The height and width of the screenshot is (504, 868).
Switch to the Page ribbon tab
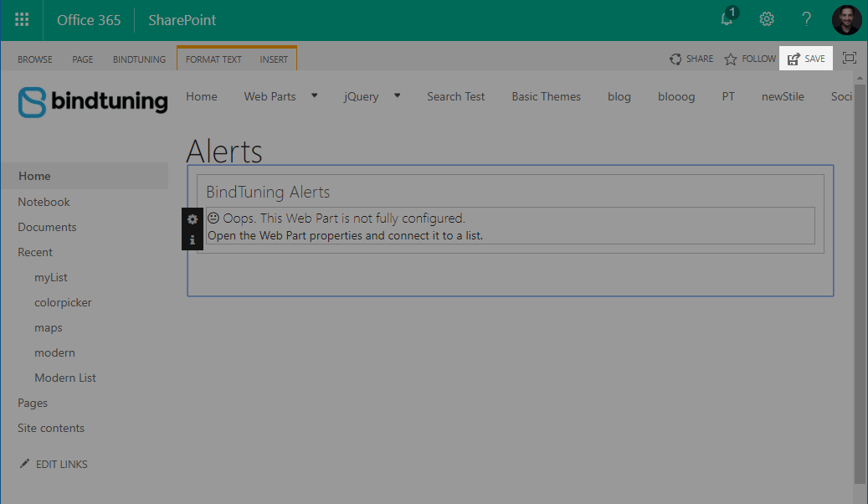[83, 59]
